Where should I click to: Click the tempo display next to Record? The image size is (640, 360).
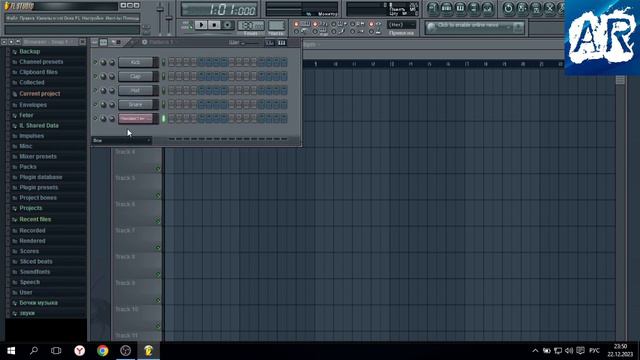click(x=251, y=25)
